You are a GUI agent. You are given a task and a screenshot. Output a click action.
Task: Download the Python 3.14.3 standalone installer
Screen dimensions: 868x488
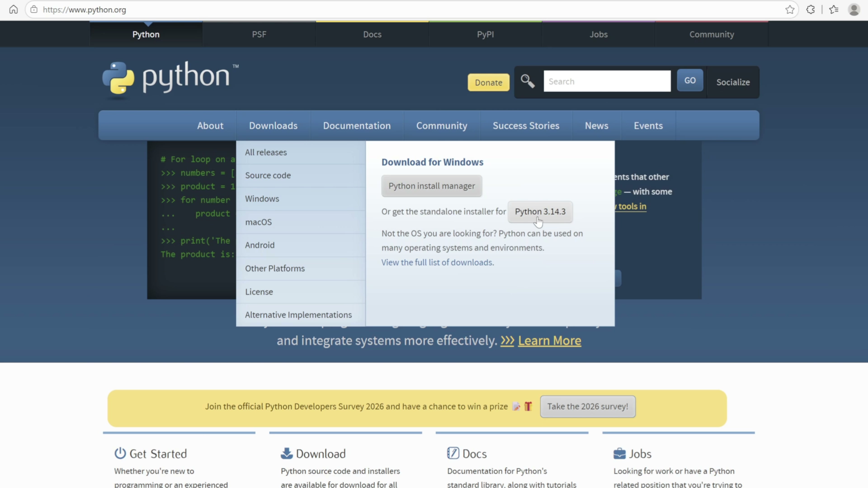(x=540, y=211)
